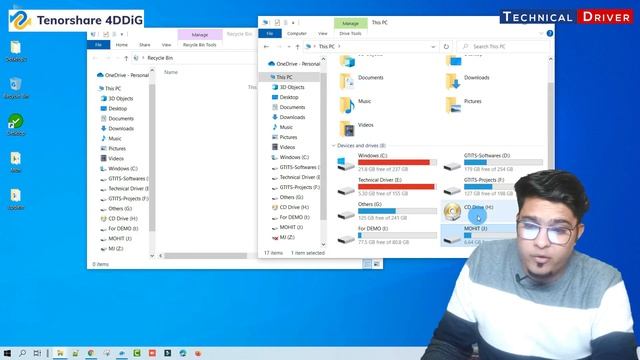Open the green checkmark desktop shortcut

coord(16,124)
